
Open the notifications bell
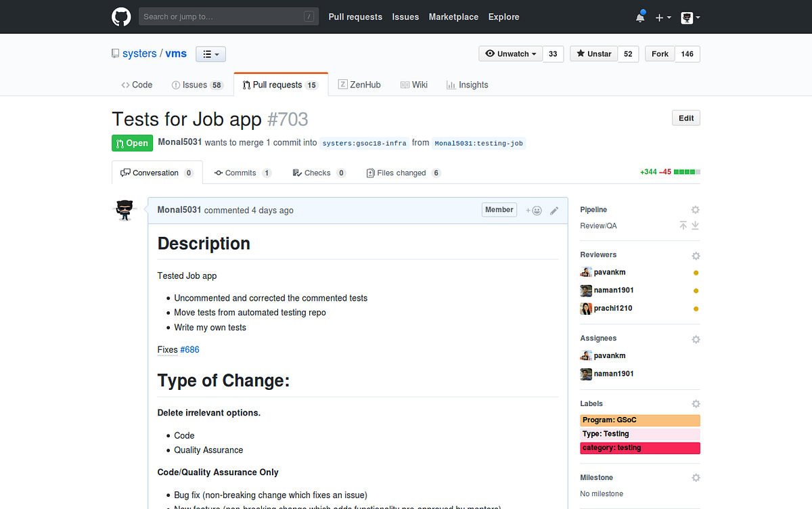[640, 18]
